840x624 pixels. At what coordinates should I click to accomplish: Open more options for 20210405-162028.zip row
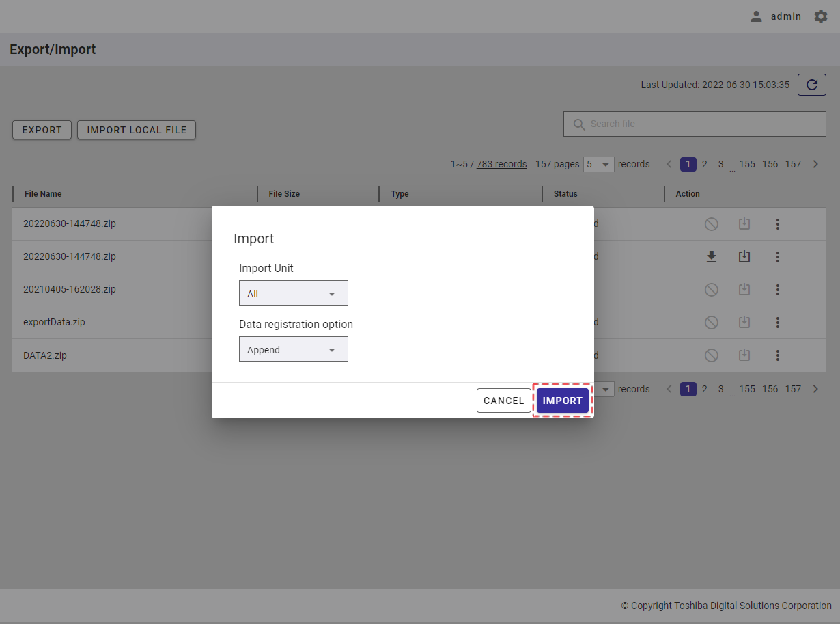[777, 290]
